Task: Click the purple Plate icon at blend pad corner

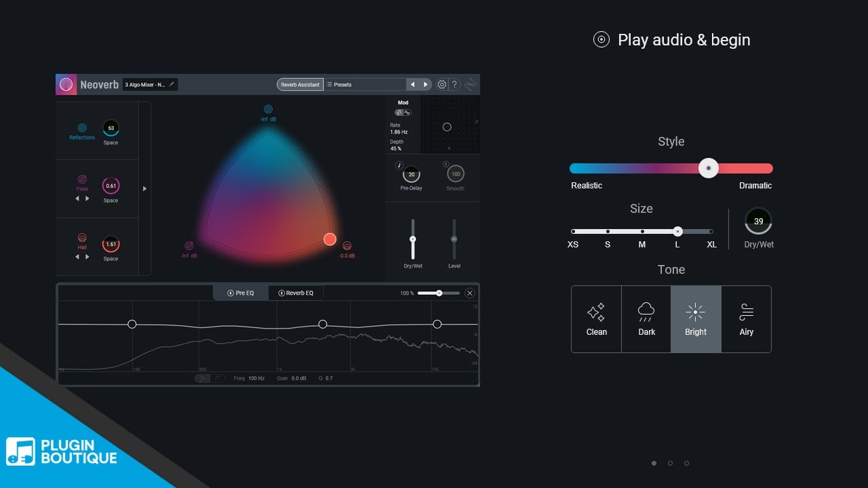Action: pos(189,246)
